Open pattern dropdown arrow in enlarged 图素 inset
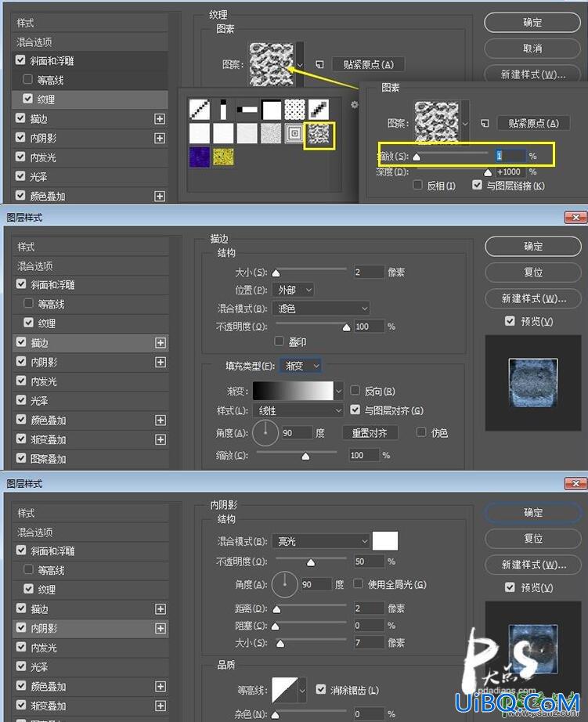 tap(465, 124)
